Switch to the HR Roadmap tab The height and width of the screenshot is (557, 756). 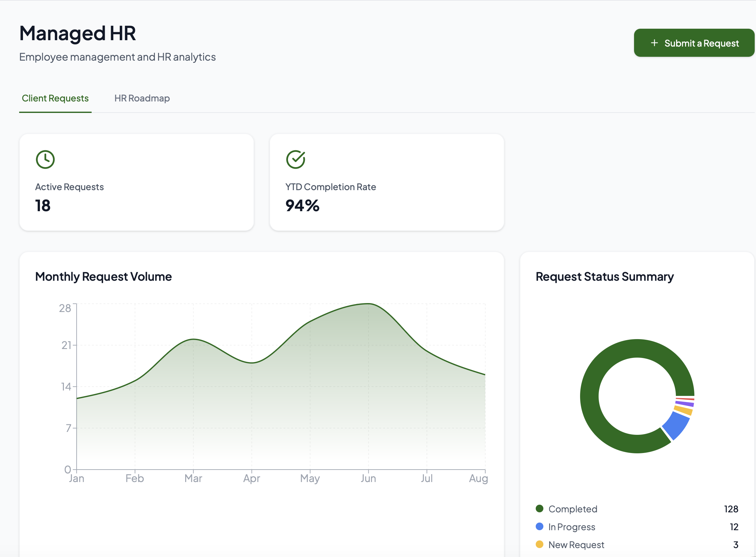[142, 98]
